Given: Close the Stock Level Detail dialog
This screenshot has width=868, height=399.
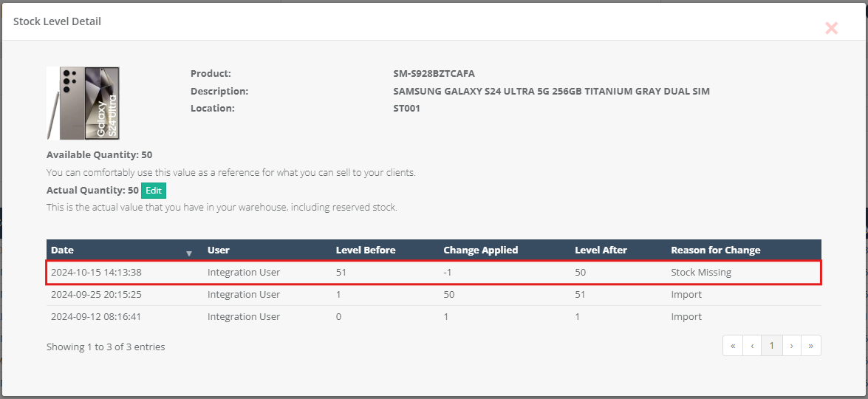Looking at the screenshot, I should (x=831, y=28).
